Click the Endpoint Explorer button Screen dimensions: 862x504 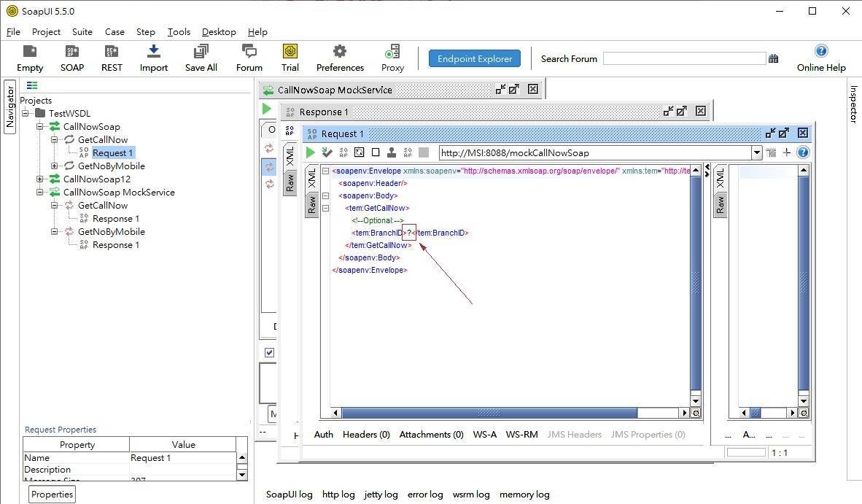(475, 59)
